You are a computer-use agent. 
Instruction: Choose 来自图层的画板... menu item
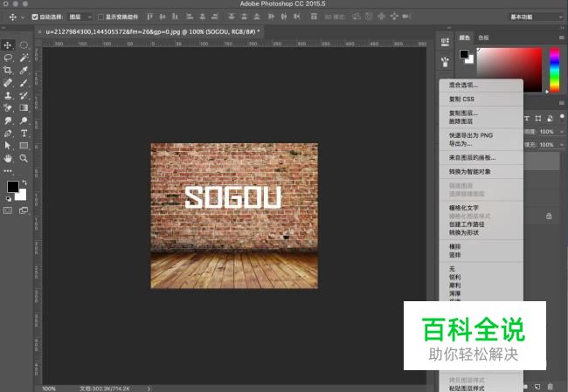pyautogui.click(x=481, y=158)
